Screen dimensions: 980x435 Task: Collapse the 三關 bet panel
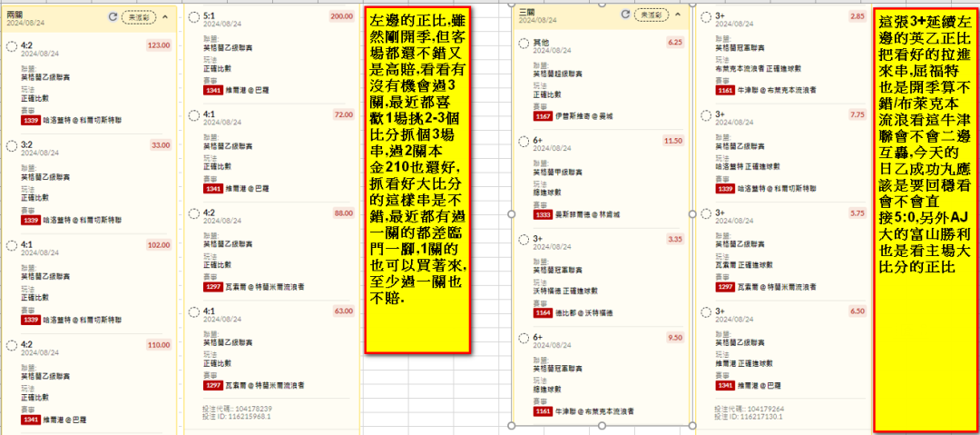tap(677, 15)
